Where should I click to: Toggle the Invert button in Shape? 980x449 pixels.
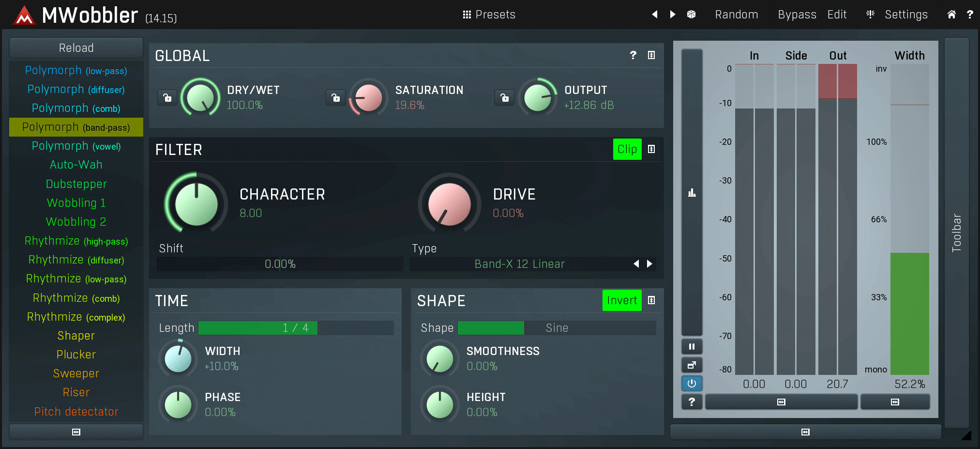click(621, 300)
